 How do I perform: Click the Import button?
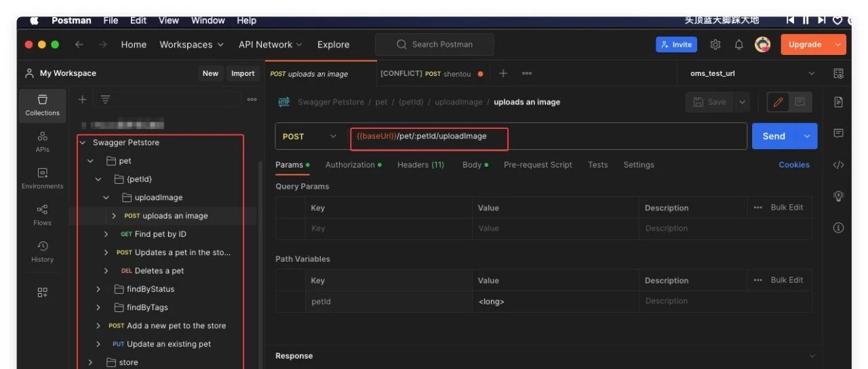pyautogui.click(x=243, y=73)
